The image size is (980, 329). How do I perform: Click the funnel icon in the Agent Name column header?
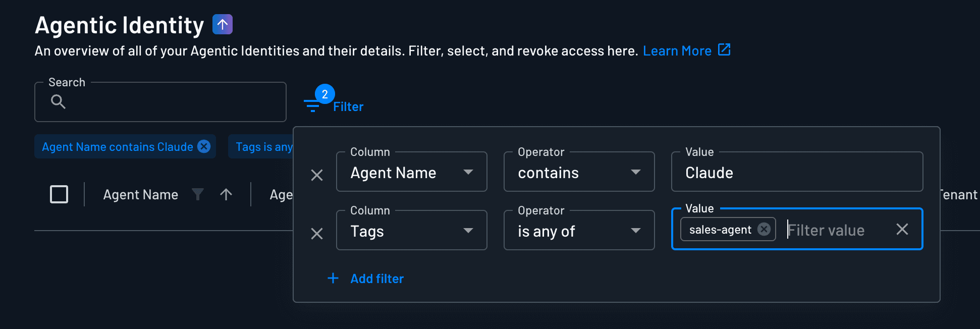pyautogui.click(x=197, y=194)
